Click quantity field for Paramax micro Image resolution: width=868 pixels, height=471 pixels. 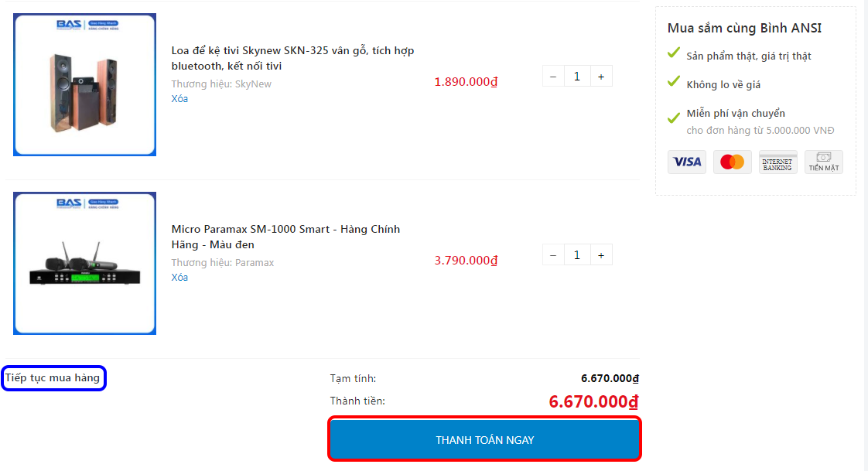click(577, 254)
